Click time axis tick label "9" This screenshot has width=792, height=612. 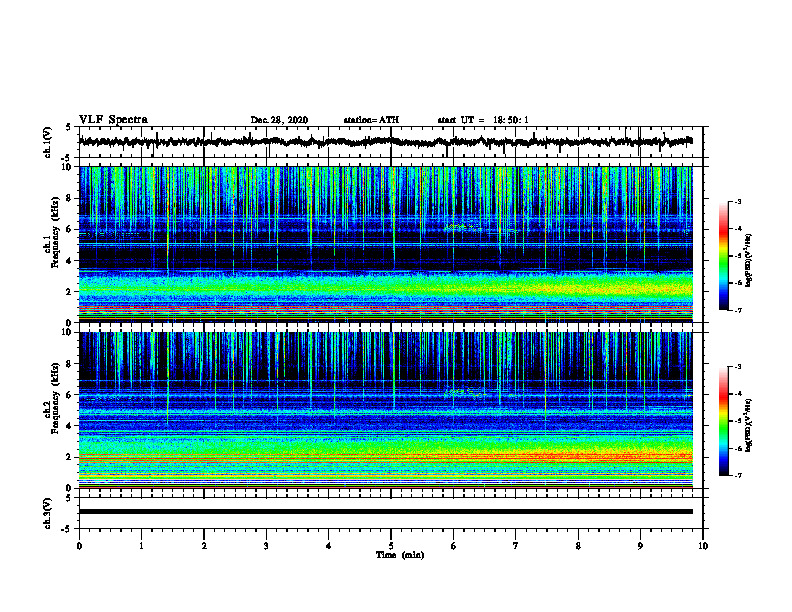coord(640,546)
